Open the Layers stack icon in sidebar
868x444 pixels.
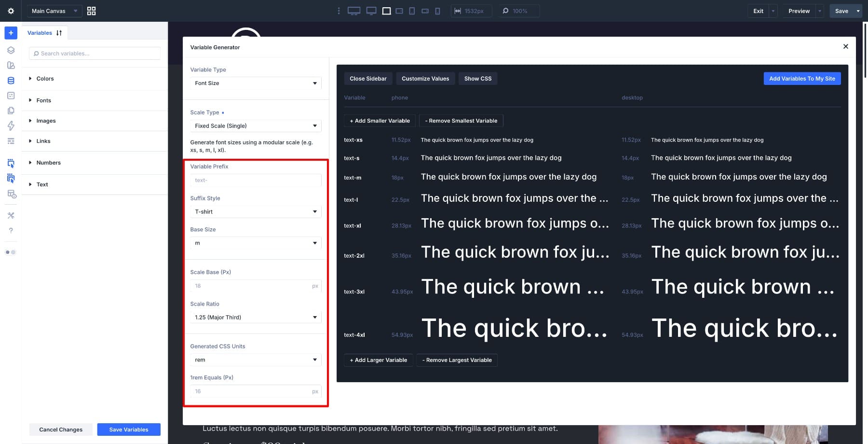(x=11, y=50)
